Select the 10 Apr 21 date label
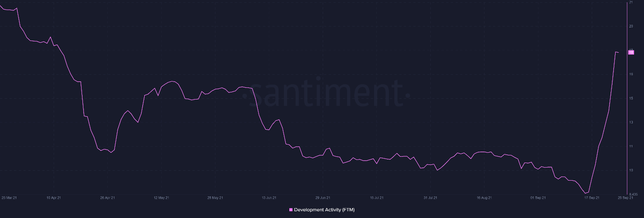The height and width of the screenshot is (218, 644). coord(54,198)
